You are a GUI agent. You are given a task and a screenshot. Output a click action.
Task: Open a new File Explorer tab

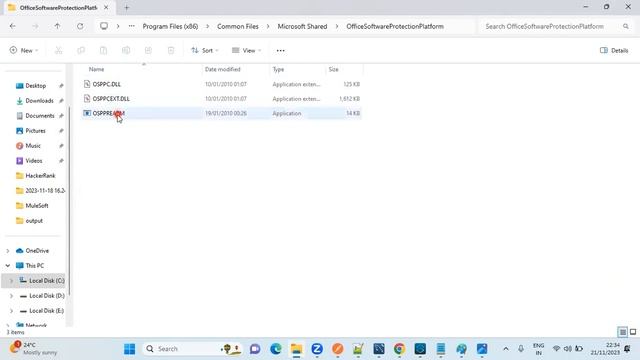(127, 7)
